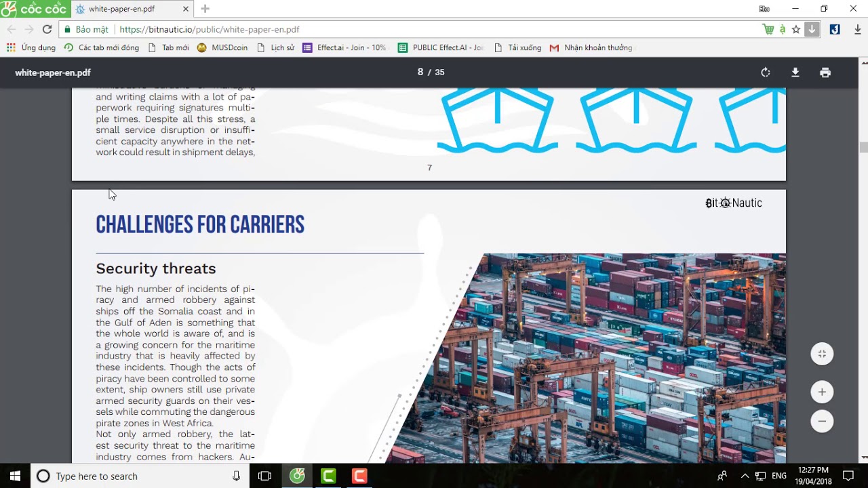The image size is (868, 488).
Task: Click the green shopping cart icon
Action: [x=768, y=29]
